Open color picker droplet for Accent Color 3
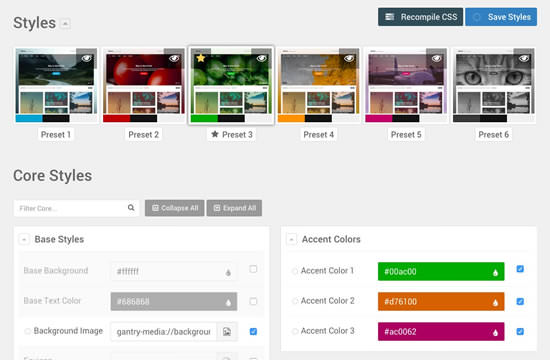Screen dimensions: 550x360 point(495,332)
